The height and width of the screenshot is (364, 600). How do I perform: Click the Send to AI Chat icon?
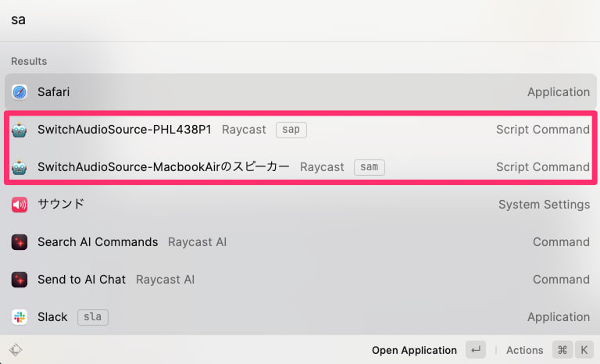[19, 280]
